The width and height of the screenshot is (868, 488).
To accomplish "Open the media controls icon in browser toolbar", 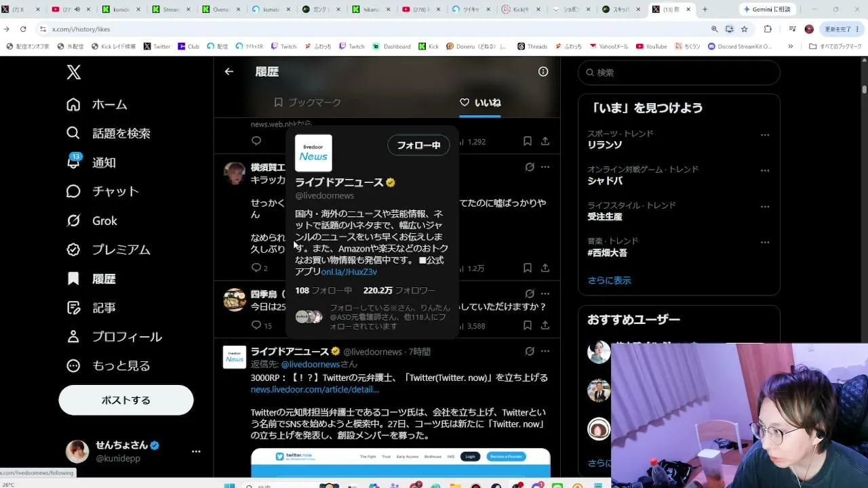I will coord(792,29).
